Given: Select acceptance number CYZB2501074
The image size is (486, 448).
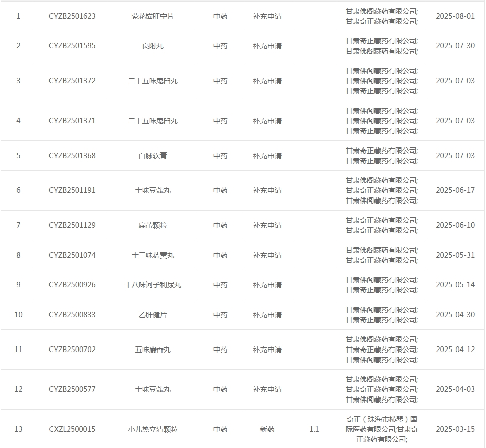Looking at the screenshot, I should [72, 255].
